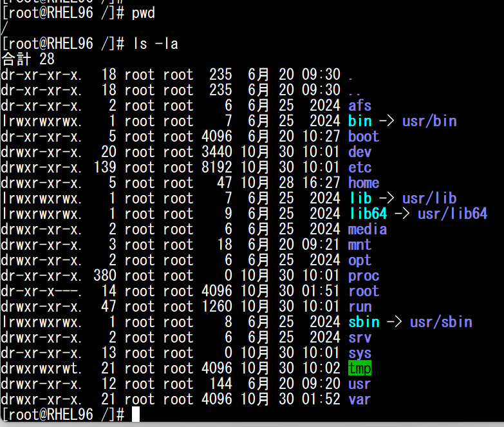Click the typed ls -la command
The width and height of the screenshot is (504, 427).
[x=155, y=44]
